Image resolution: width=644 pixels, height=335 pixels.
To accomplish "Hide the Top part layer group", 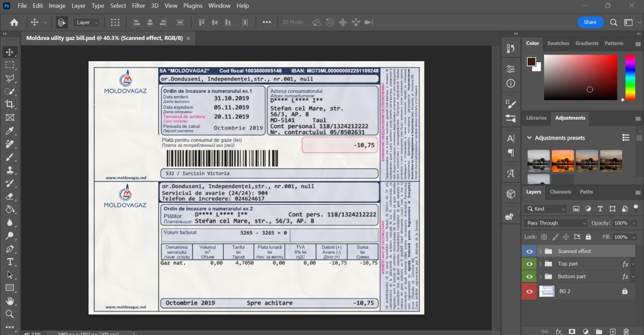I will (529, 264).
